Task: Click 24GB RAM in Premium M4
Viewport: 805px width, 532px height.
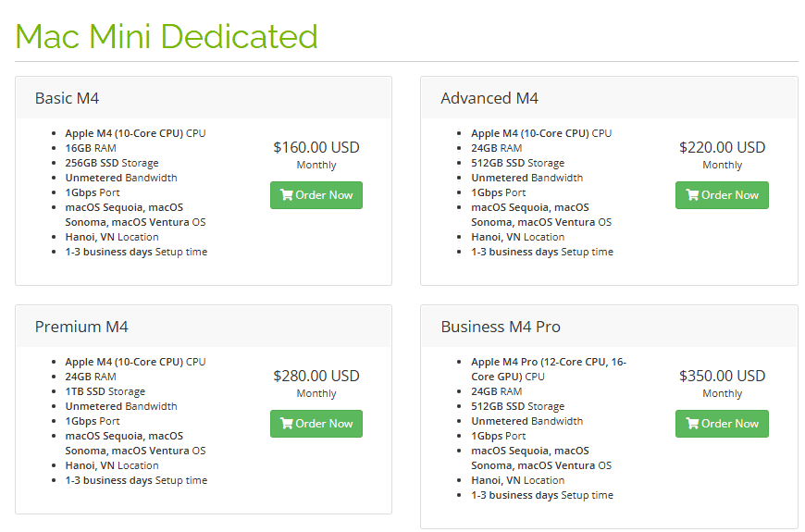Action: click(x=91, y=377)
